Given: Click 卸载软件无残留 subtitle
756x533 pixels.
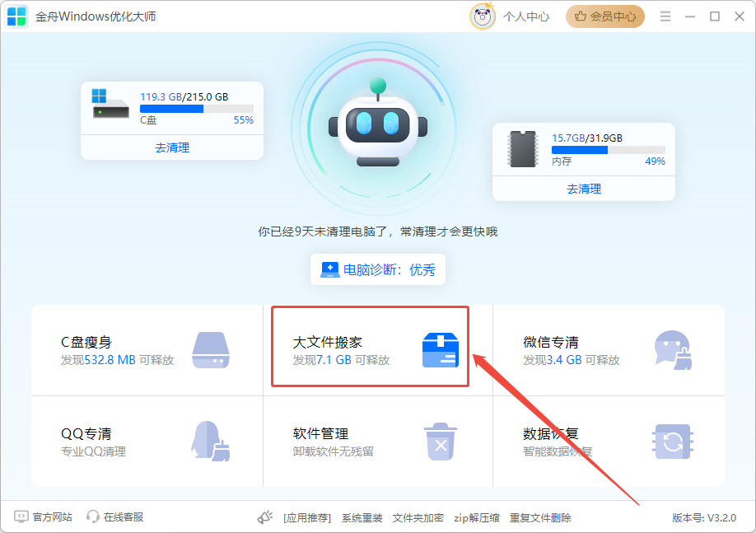Looking at the screenshot, I should (x=334, y=451).
